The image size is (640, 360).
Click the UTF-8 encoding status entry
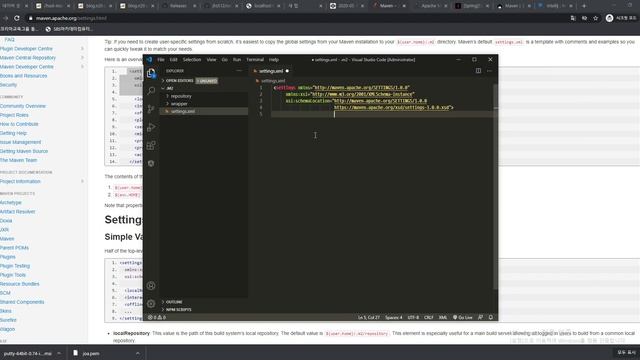click(413, 317)
